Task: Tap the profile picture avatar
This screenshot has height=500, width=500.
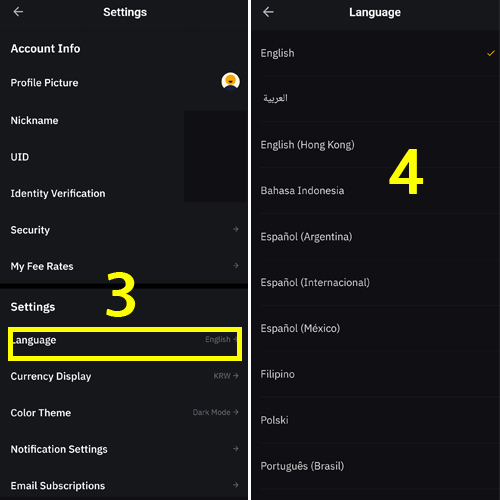Action: click(230, 81)
